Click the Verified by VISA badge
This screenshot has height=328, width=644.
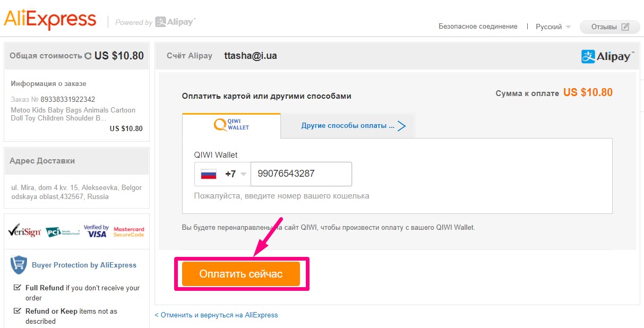[96, 231]
